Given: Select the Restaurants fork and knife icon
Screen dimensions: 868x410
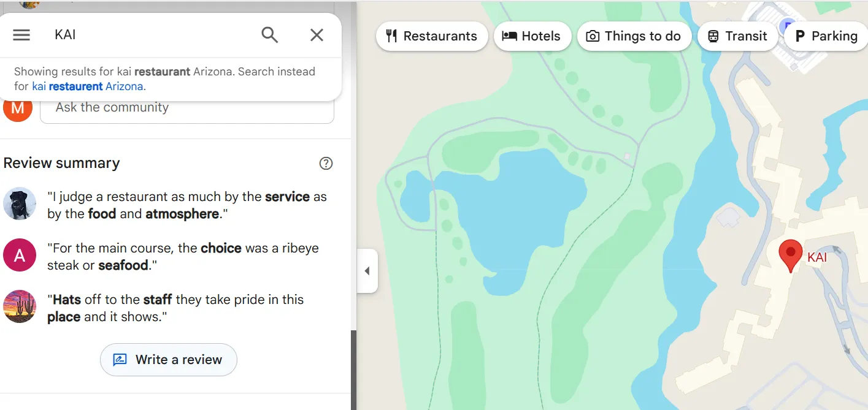Looking at the screenshot, I should [x=391, y=36].
